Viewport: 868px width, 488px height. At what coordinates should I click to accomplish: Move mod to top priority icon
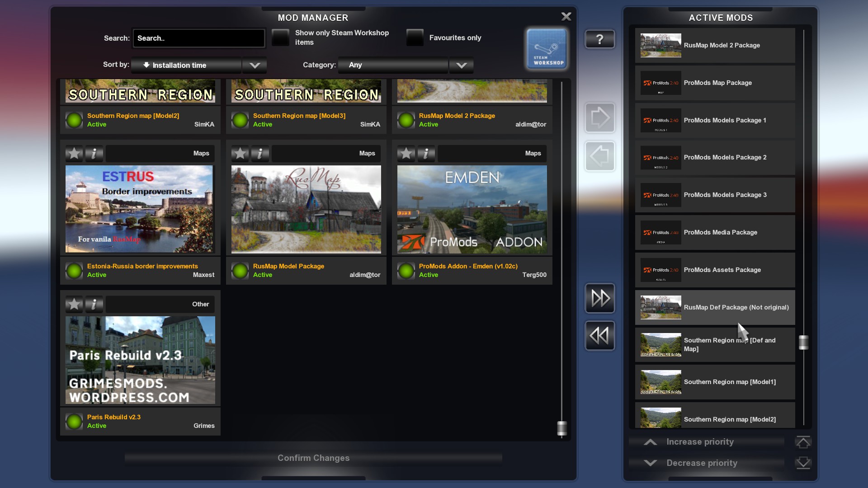pyautogui.click(x=803, y=442)
